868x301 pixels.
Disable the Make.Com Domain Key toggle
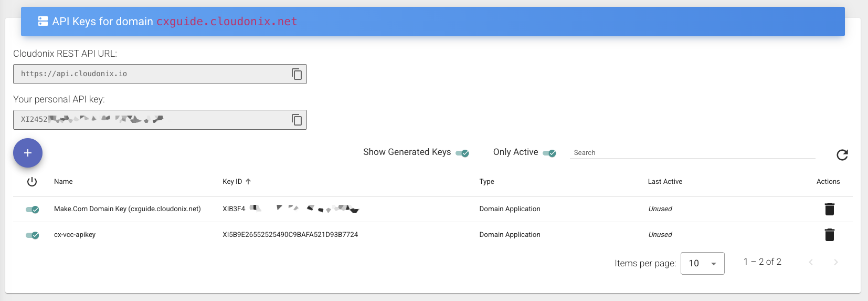tap(33, 209)
